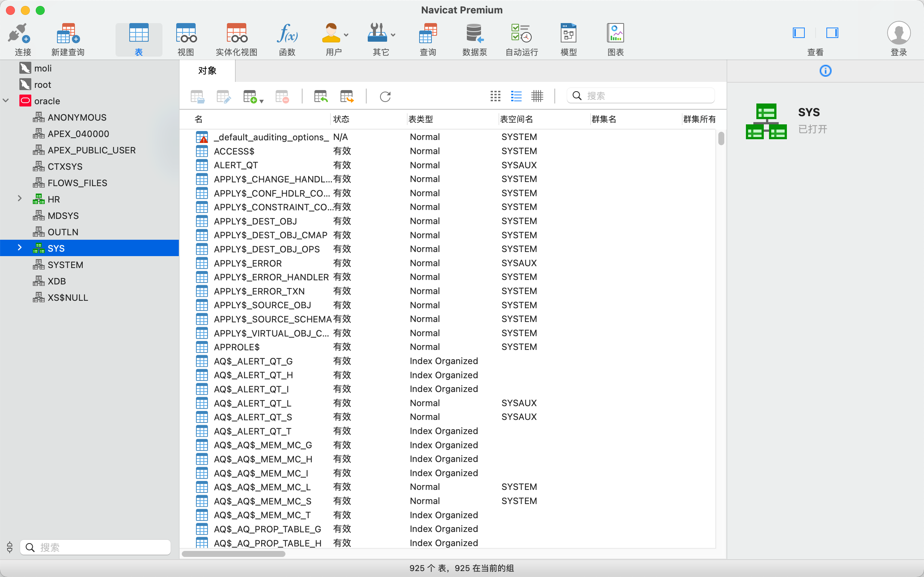This screenshot has height=577, width=924.
Task: Open the new table dropdown arrow
Action: 262,101
